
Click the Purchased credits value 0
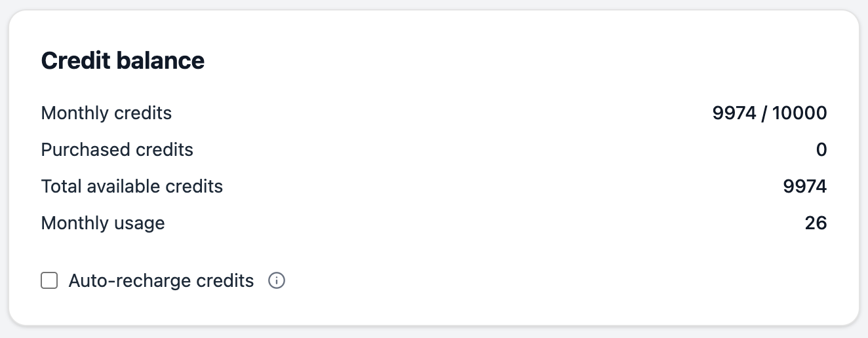(821, 150)
